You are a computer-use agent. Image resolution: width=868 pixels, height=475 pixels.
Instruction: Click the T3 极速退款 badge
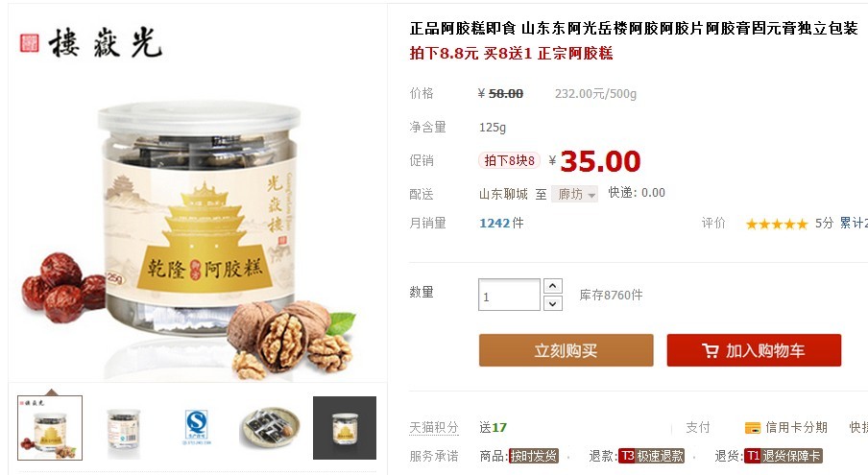point(651,456)
